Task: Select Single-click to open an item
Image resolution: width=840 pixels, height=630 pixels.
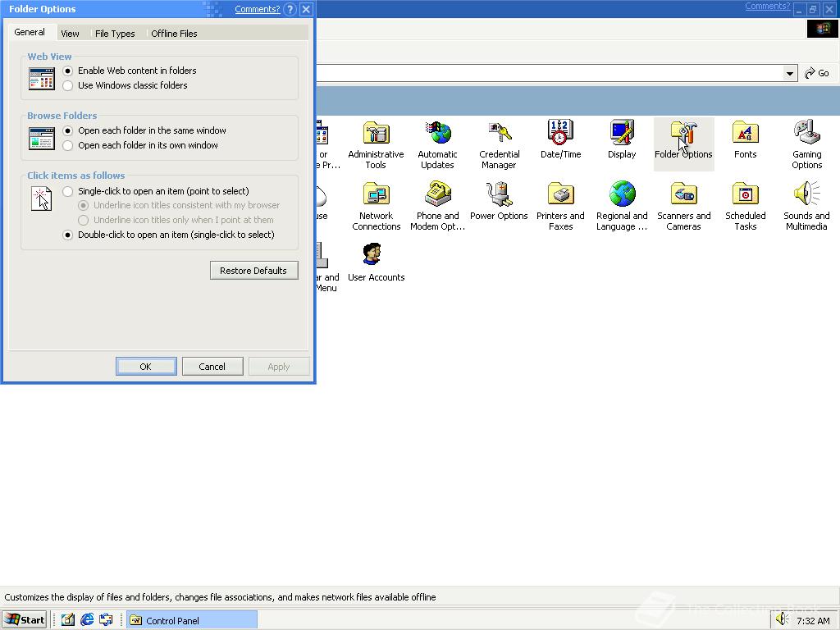Action: tap(157, 191)
